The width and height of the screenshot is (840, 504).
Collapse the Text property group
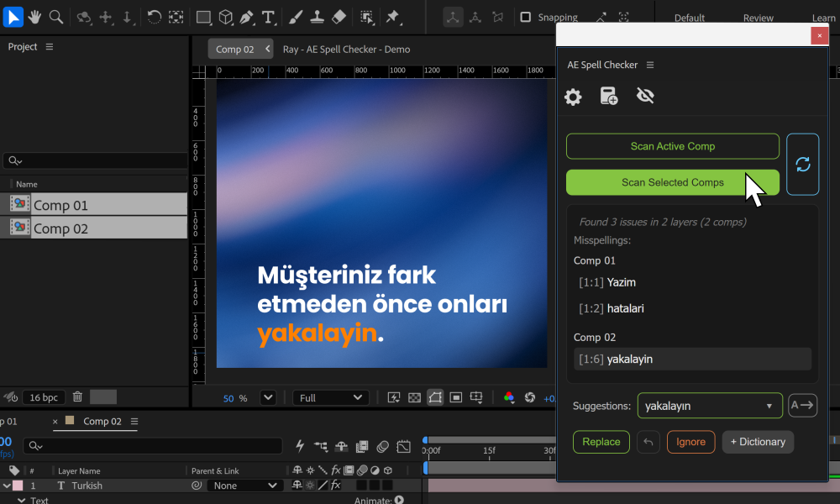[x=22, y=500]
